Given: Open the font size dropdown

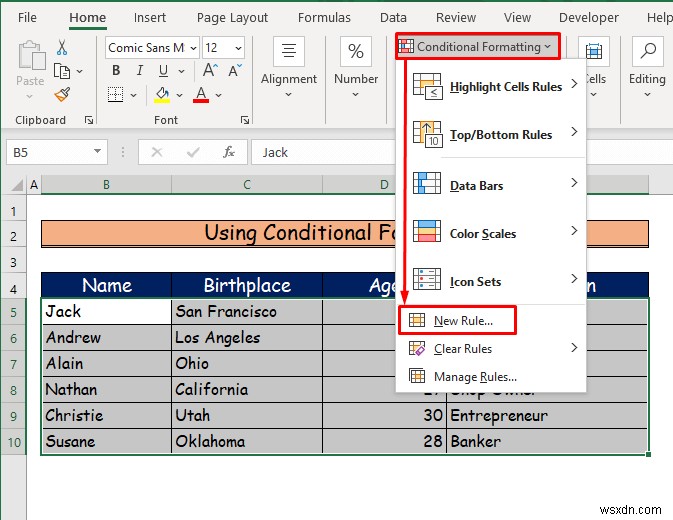Looking at the screenshot, I should click(x=239, y=48).
